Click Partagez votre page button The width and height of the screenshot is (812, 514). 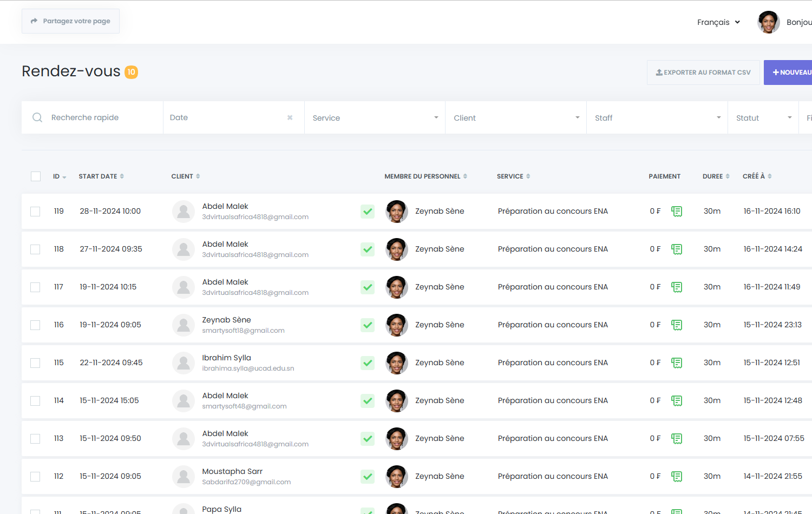[70, 21]
